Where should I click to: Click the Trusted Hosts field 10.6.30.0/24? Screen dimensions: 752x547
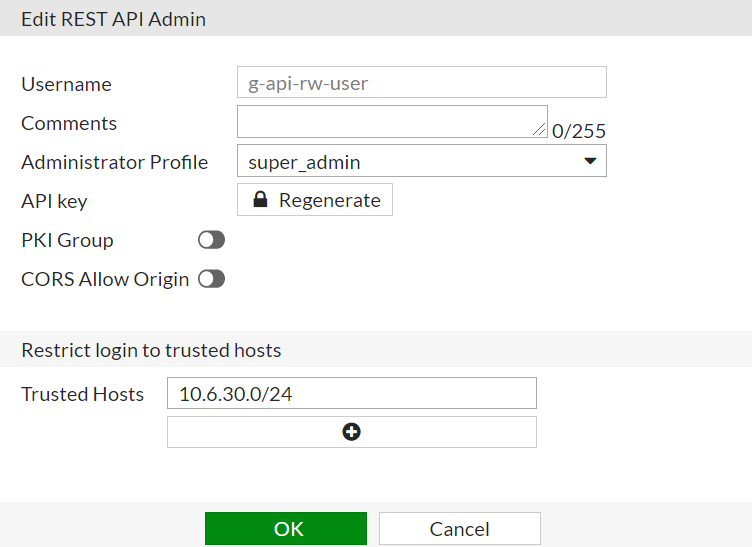(x=352, y=393)
